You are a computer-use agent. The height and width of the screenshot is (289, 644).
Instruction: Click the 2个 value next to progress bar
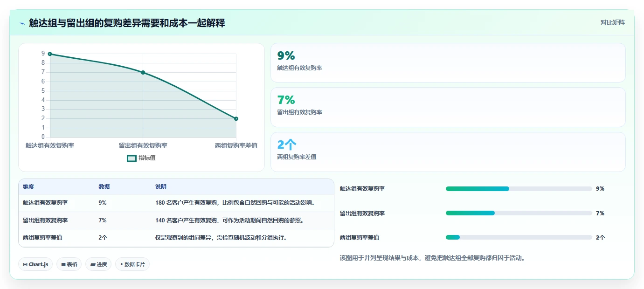coord(601,237)
